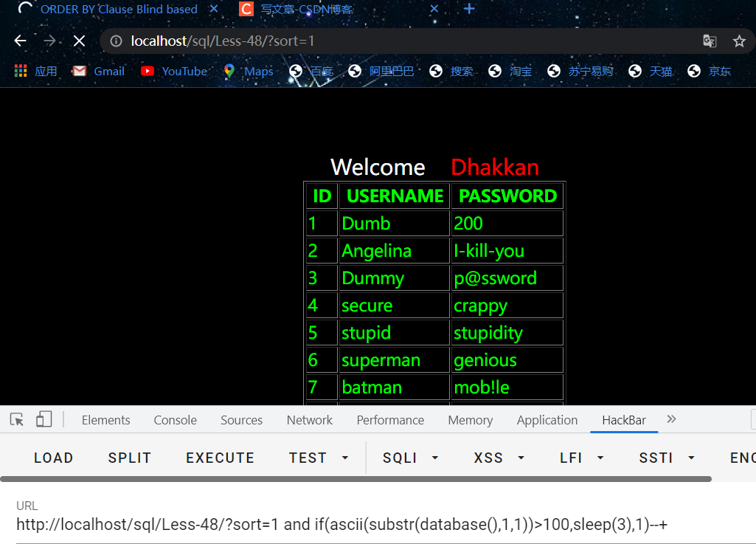
Task: Bookmark this page with the star
Action: coord(739,41)
